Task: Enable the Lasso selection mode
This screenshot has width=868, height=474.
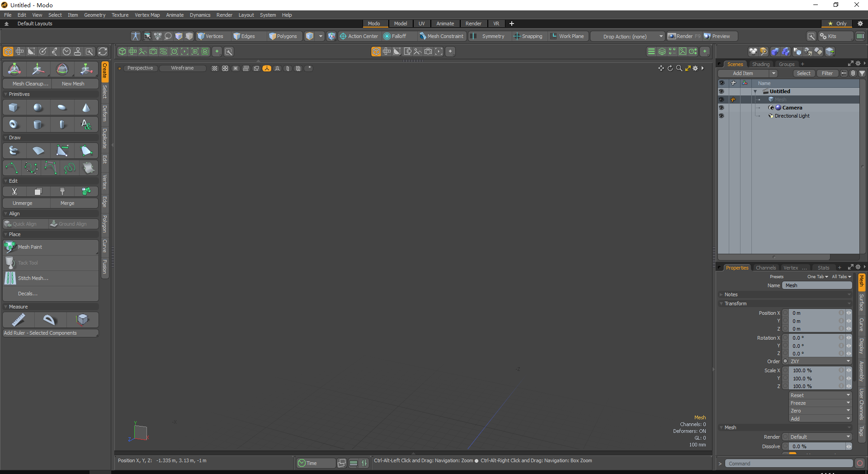Action: [168, 36]
